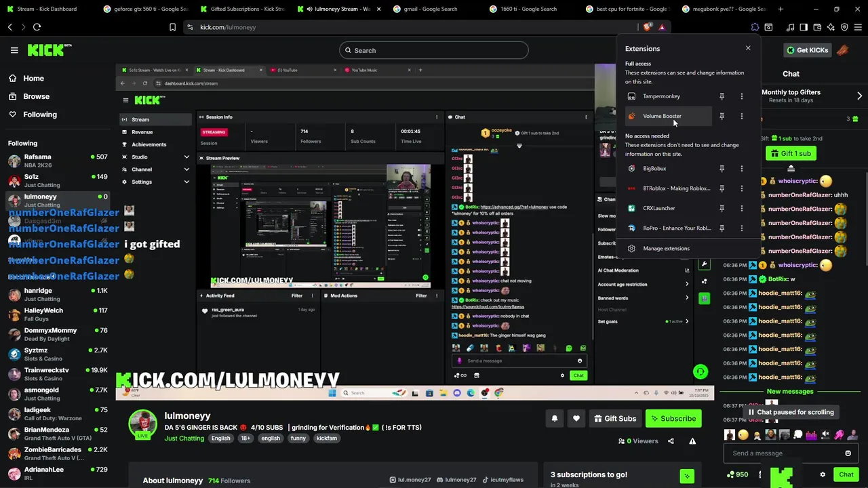Open the Brave hamburger main menu
Viewport: 868px width, 488px height.
858,27
